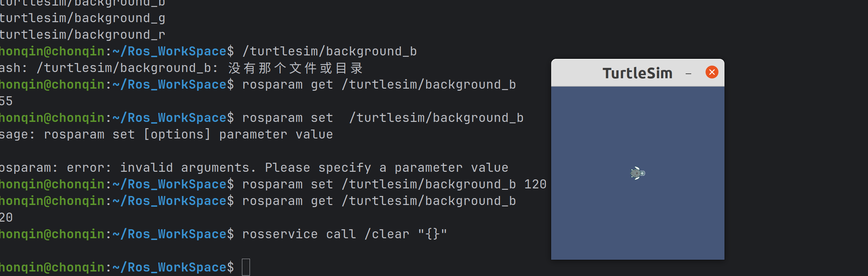Click the "[options]" text in the usage line
The image size is (868, 276).
pos(177,134)
